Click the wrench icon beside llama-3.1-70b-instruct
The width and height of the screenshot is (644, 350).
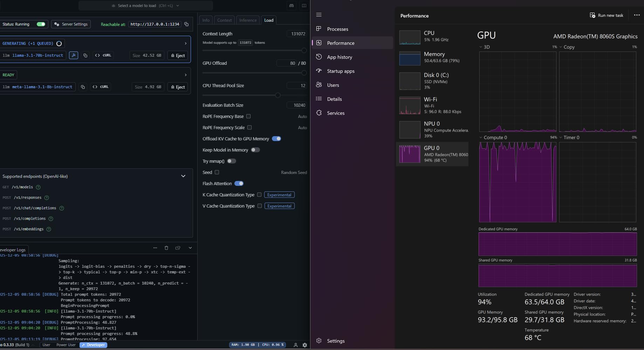point(74,55)
